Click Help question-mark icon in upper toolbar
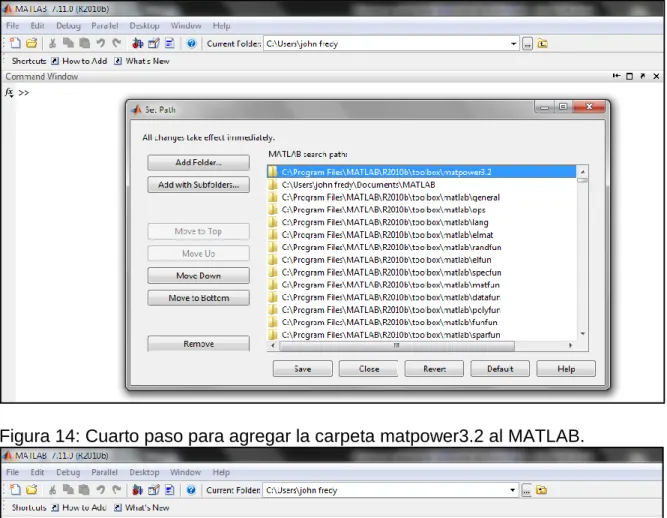This screenshot has height=518, width=667. [191, 43]
